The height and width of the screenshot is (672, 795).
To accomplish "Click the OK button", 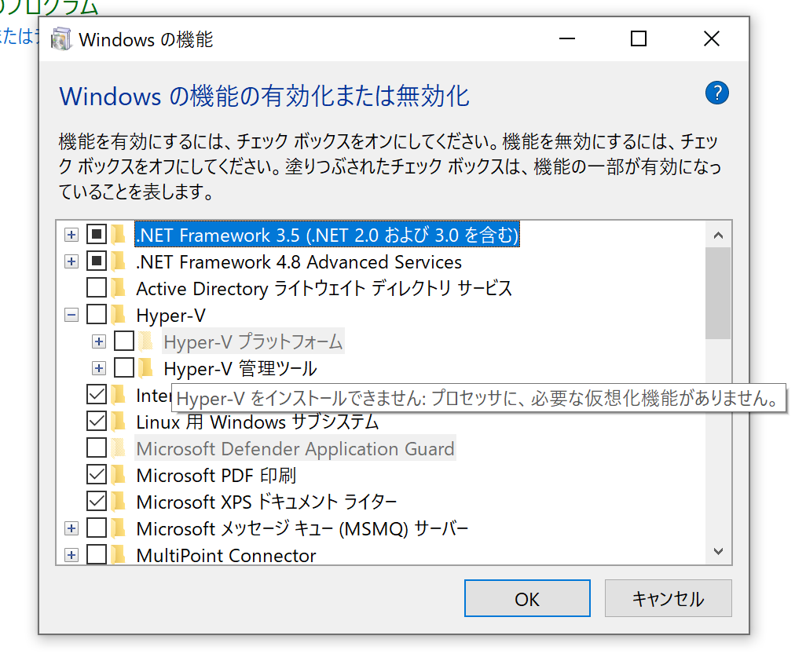I will coord(527,598).
